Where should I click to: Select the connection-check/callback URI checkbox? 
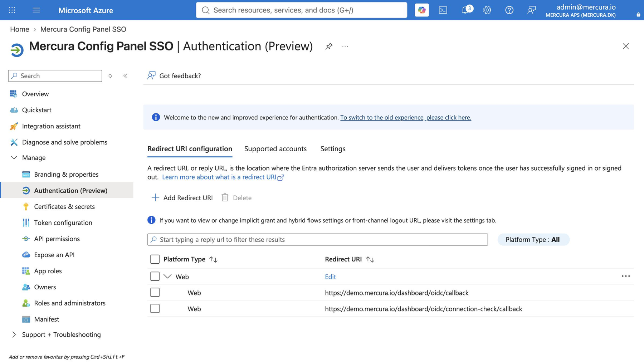[x=155, y=308]
